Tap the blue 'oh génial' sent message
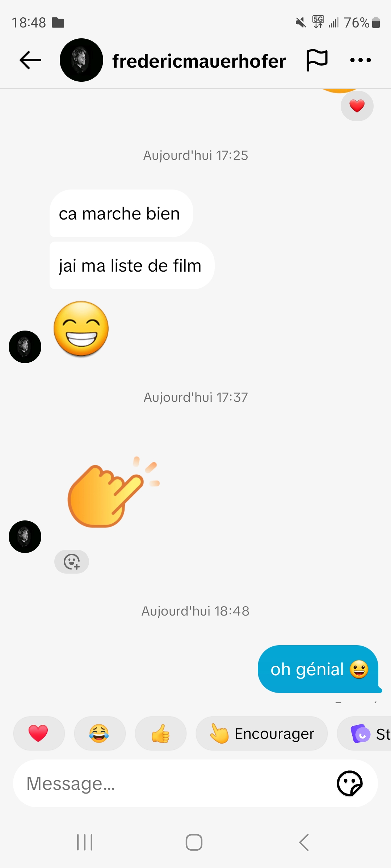The width and height of the screenshot is (391, 868). click(319, 669)
